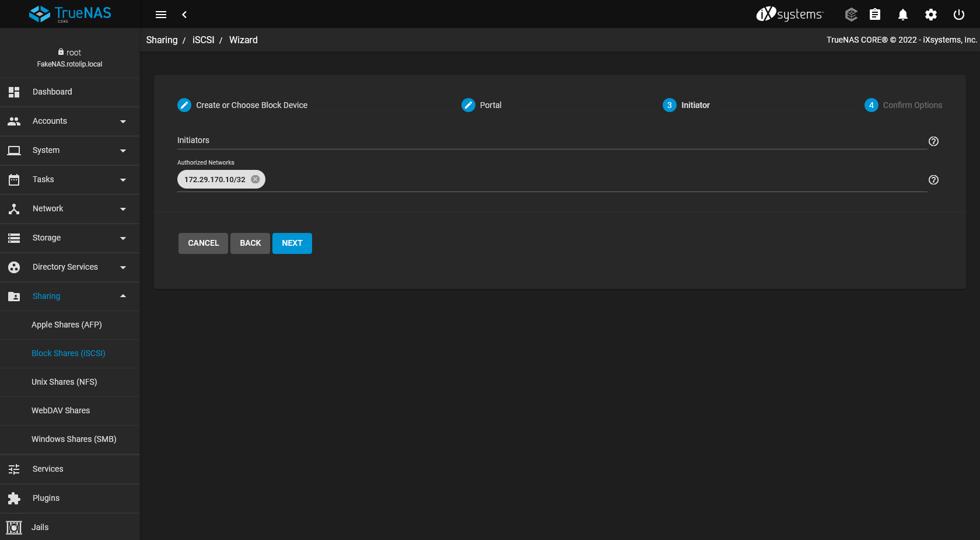Remove the 172.29.170.10/32 network chip

tap(256, 179)
